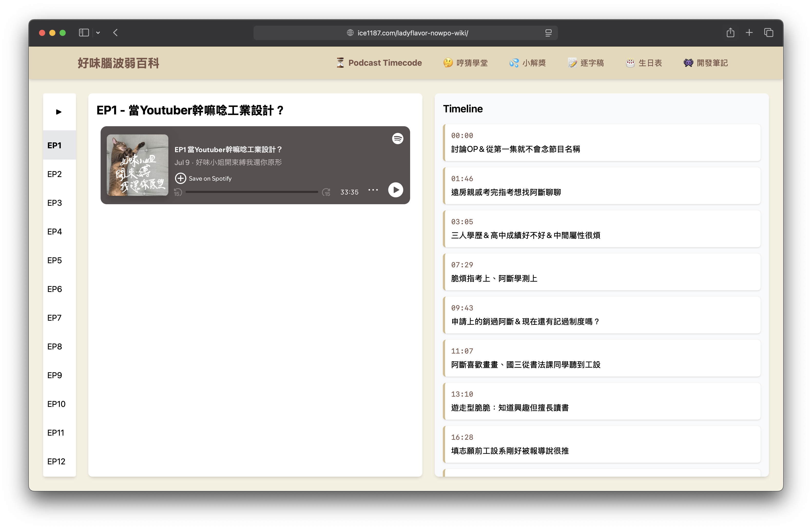Viewport: 812px width, 529px height.
Task: Click the address bar URL field
Action: coord(405,33)
